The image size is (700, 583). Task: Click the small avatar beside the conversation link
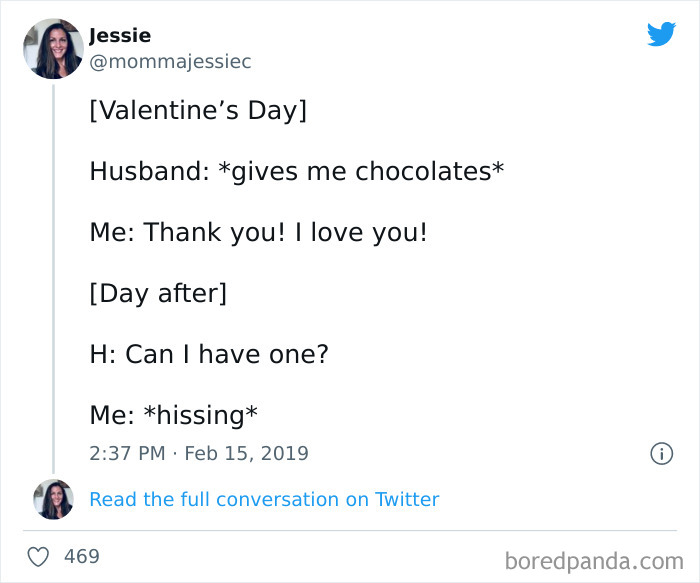click(53, 499)
